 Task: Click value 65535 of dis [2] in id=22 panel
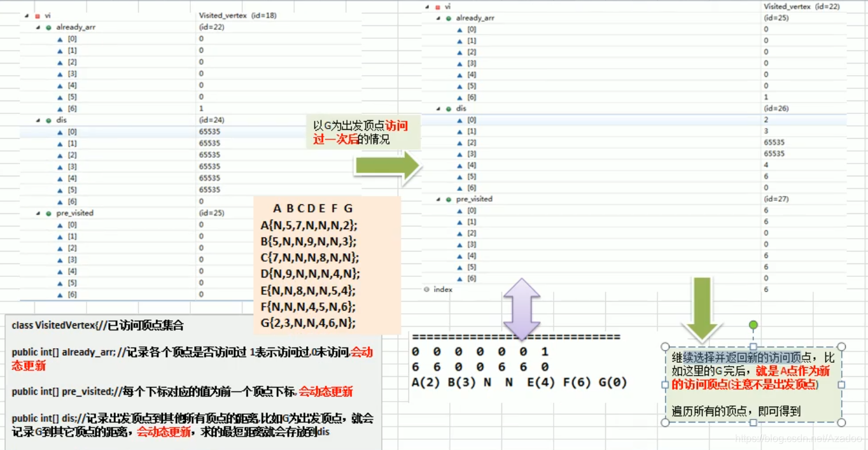[x=774, y=143]
